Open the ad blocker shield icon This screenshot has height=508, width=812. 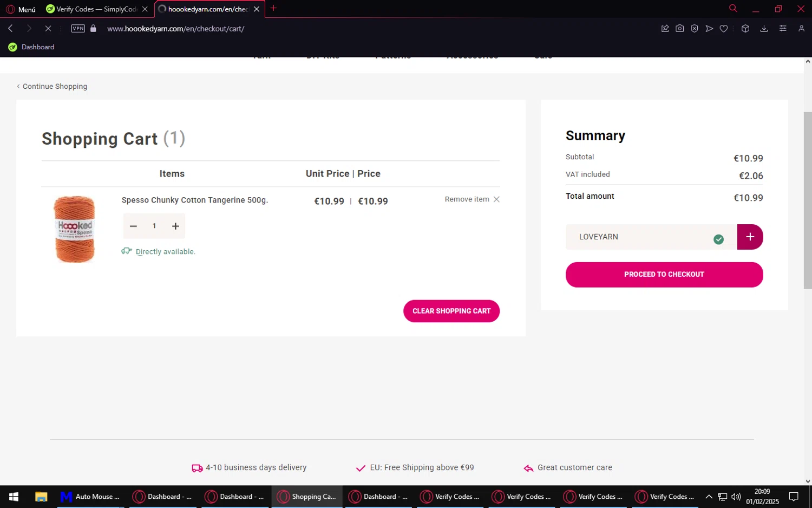(x=694, y=28)
